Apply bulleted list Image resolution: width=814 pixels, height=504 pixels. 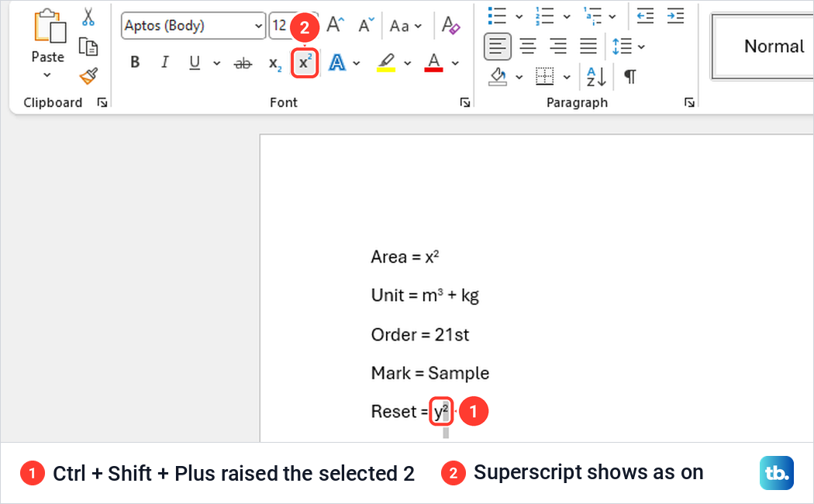(x=498, y=16)
